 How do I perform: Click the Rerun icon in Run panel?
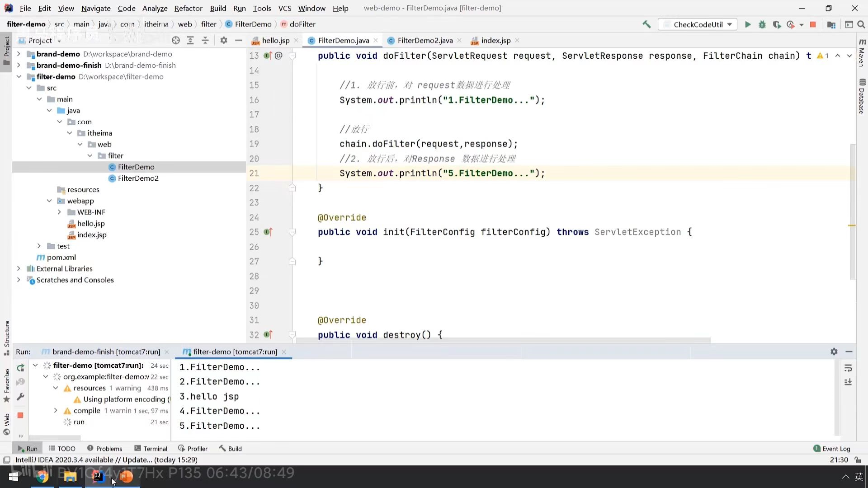pos(20,368)
